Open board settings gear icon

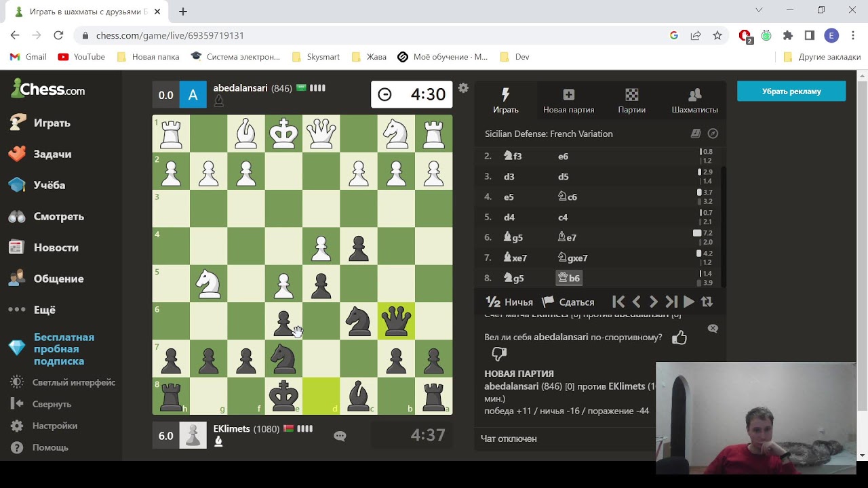point(463,88)
